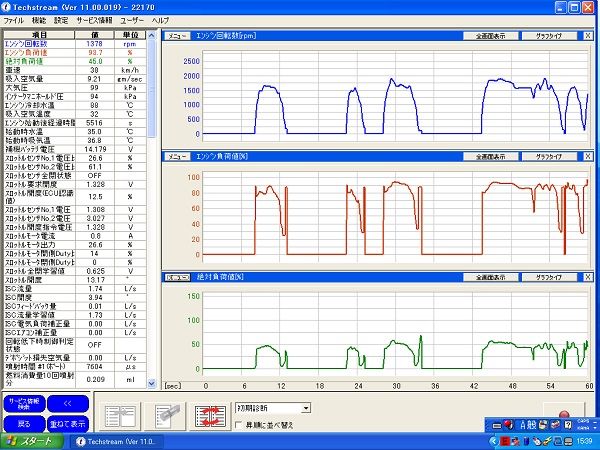Click 全画面表示 on engine rpm graph

(x=491, y=36)
